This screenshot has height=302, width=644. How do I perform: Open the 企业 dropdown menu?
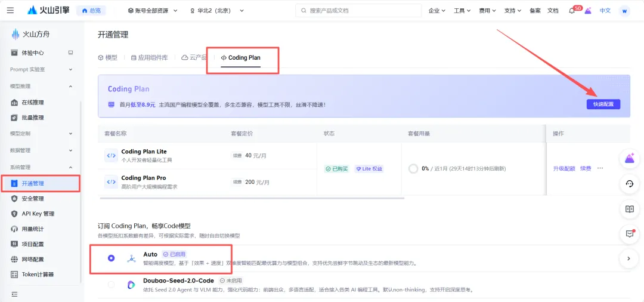pyautogui.click(x=437, y=11)
